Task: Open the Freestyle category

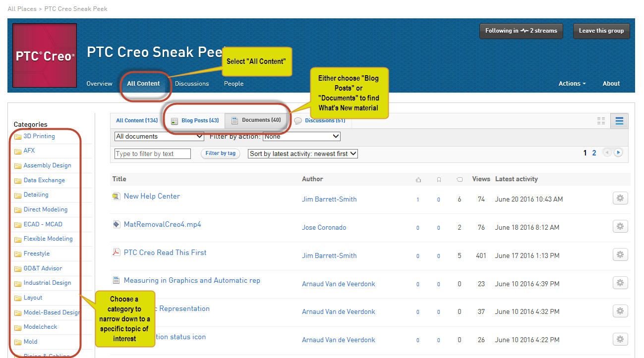Action: [37, 254]
